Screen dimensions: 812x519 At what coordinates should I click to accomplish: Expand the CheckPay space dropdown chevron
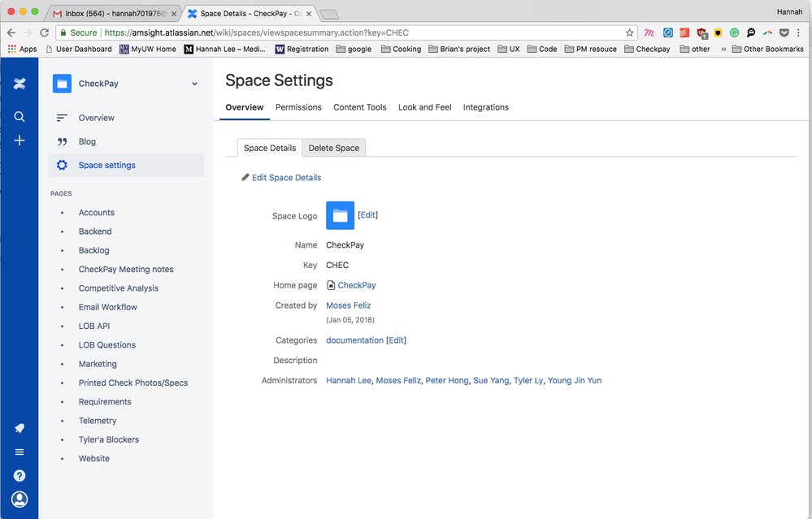click(x=195, y=84)
